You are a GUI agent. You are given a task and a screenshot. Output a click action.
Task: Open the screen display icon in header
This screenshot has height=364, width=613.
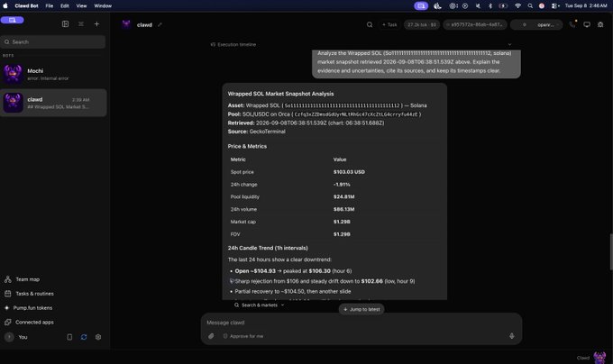pos(587,24)
